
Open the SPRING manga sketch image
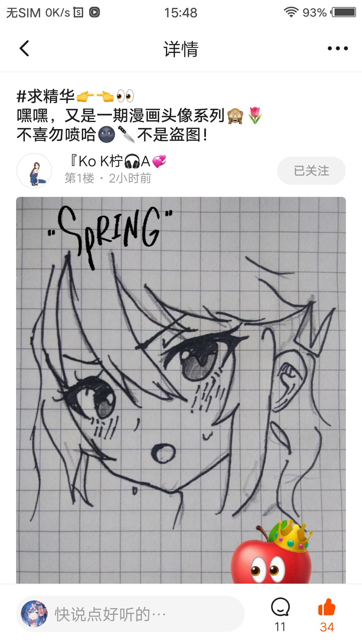[x=181, y=390]
